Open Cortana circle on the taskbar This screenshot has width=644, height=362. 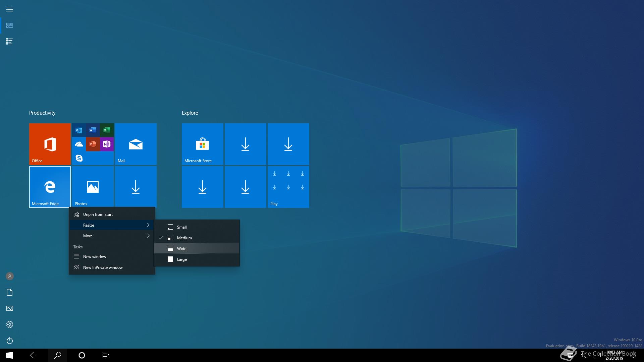pyautogui.click(x=82, y=355)
